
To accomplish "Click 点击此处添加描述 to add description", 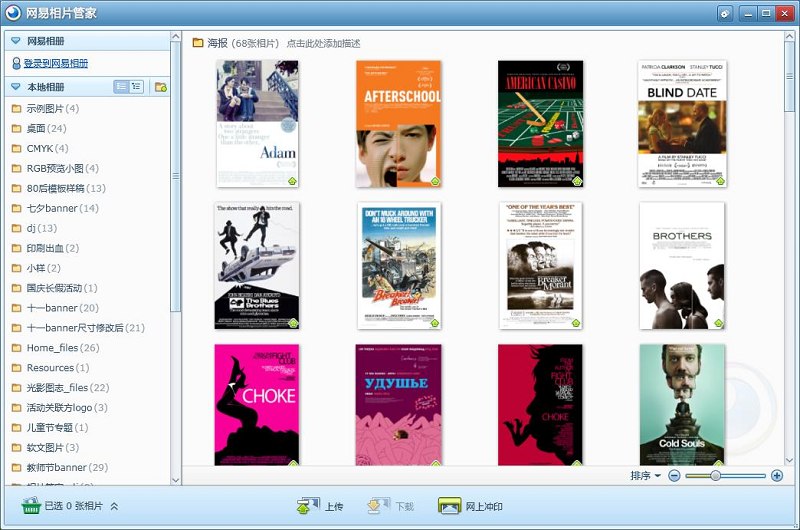I will click(323, 43).
